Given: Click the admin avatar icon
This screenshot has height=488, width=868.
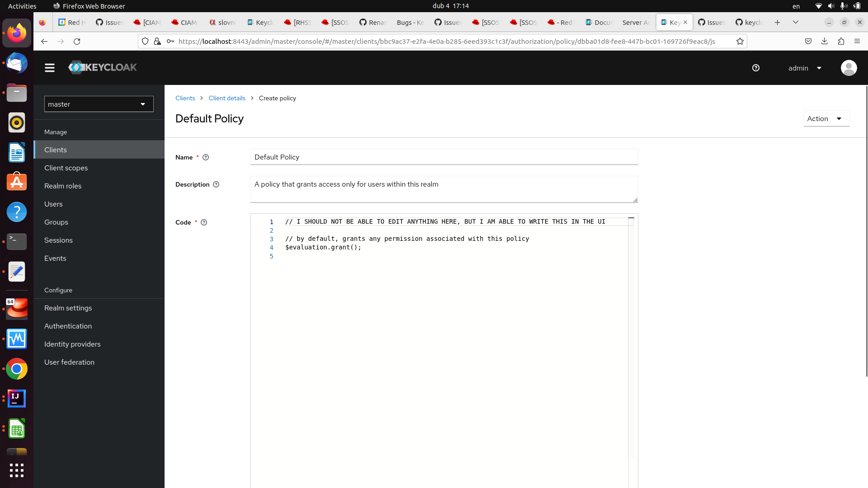Looking at the screenshot, I should click(849, 68).
